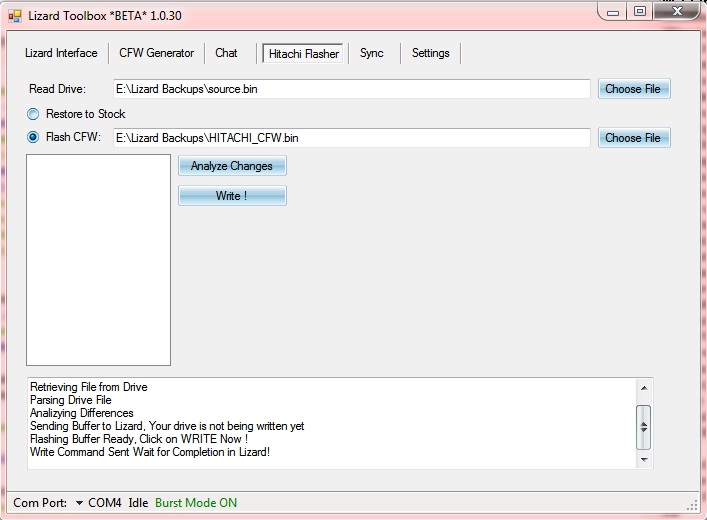The image size is (707, 520).
Task: Click log line 'Analizying Differences'
Action: pos(82,413)
